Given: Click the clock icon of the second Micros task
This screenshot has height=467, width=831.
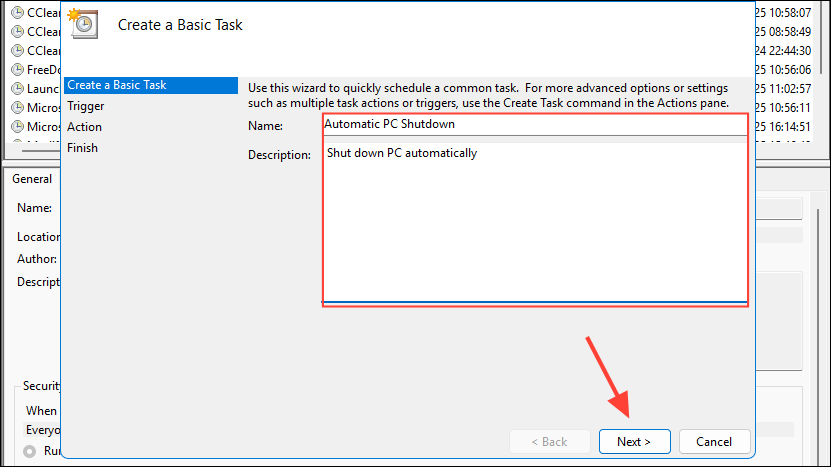Looking at the screenshot, I should [17, 127].
